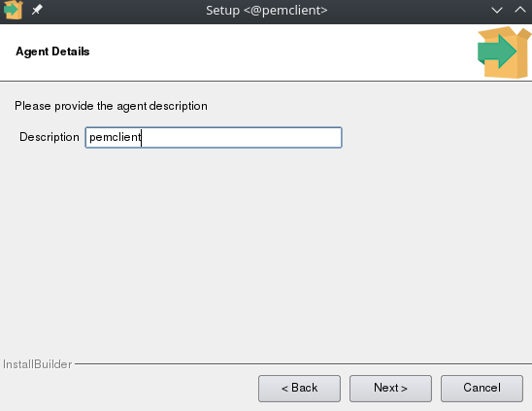Click the blank part of Description field

click(241, 137)
